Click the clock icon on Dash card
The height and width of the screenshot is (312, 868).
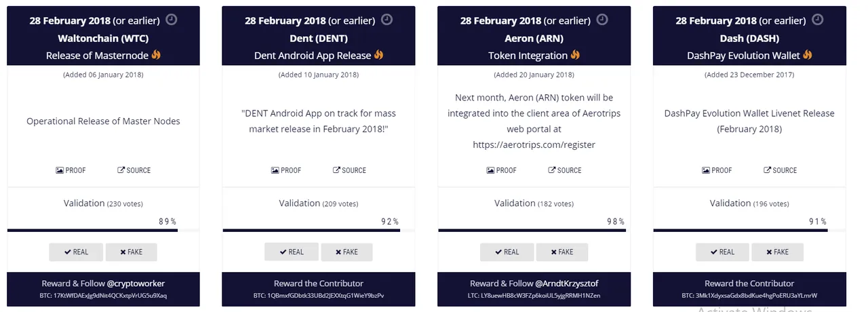pos(818,20)
